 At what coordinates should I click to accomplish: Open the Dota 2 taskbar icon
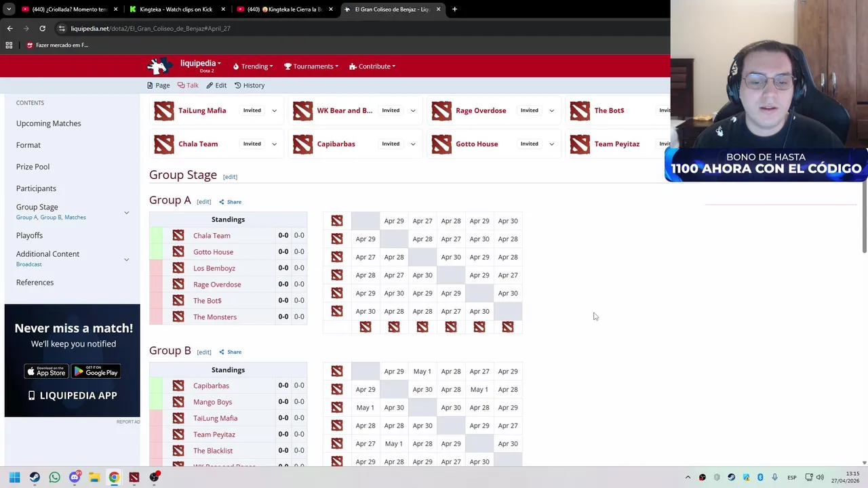click(x=134, y=477)
